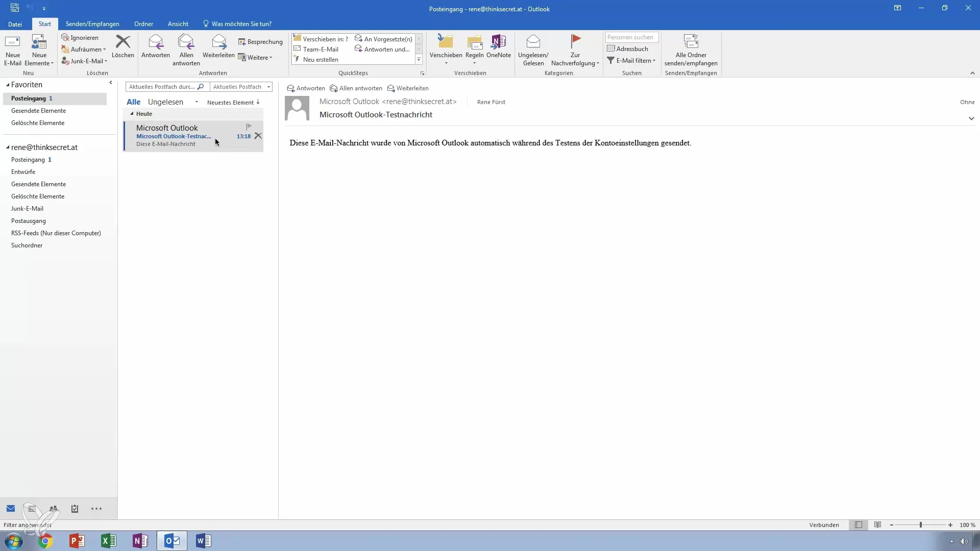Forward message with Weiterleiten ribbon button

click(218, 46)
